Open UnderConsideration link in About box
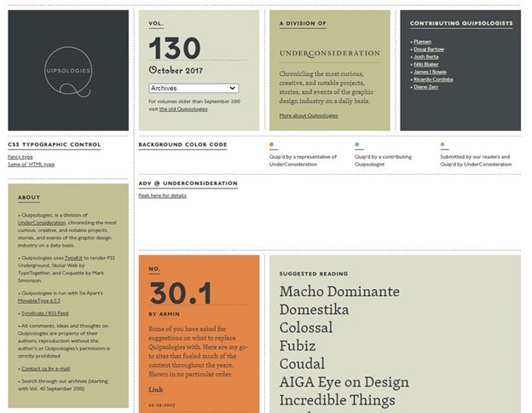Viewport: 532px width, 413px height. click(42, 223)
